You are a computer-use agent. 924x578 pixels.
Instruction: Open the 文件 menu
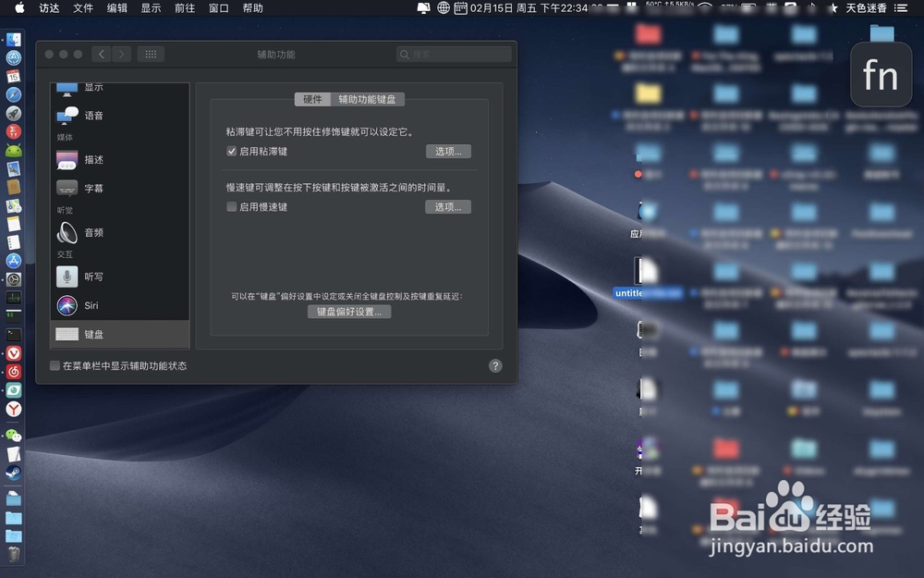pyautogui.click(x=83, y=7)
